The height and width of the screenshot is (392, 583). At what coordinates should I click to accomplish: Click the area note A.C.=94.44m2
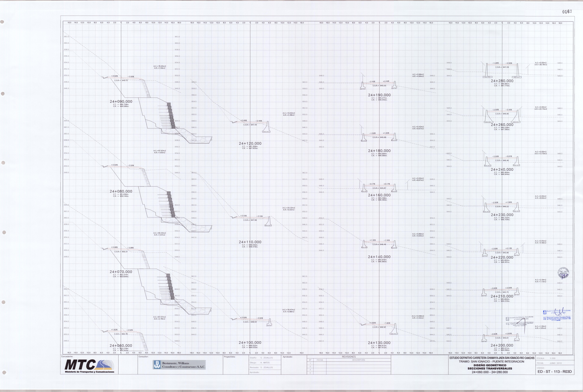pyautogui.click(x=160, y=233)
